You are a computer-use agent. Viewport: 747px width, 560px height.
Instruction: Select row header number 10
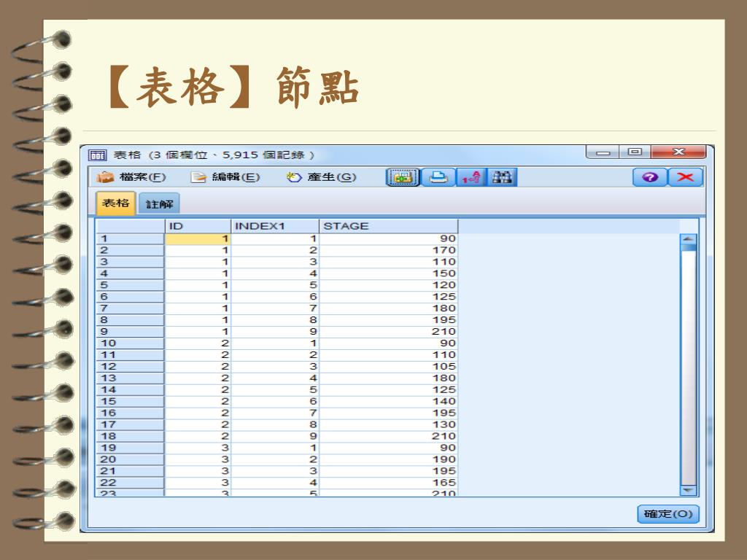130,343
